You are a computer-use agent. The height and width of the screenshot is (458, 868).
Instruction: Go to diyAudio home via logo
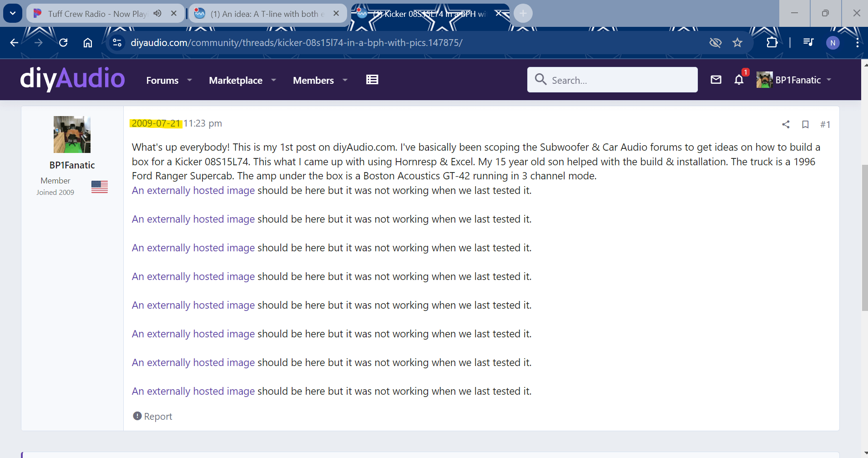pyautogui.click(x=73, y=78)
